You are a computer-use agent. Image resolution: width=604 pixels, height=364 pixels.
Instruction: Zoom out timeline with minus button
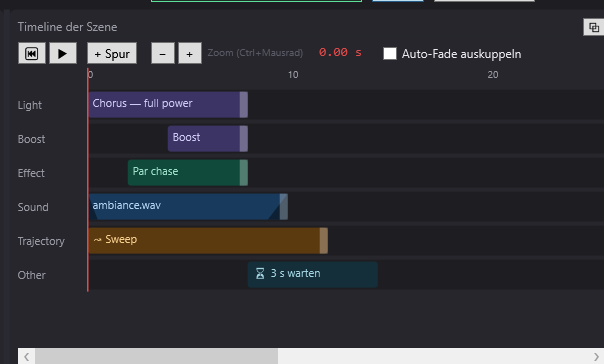163,53
